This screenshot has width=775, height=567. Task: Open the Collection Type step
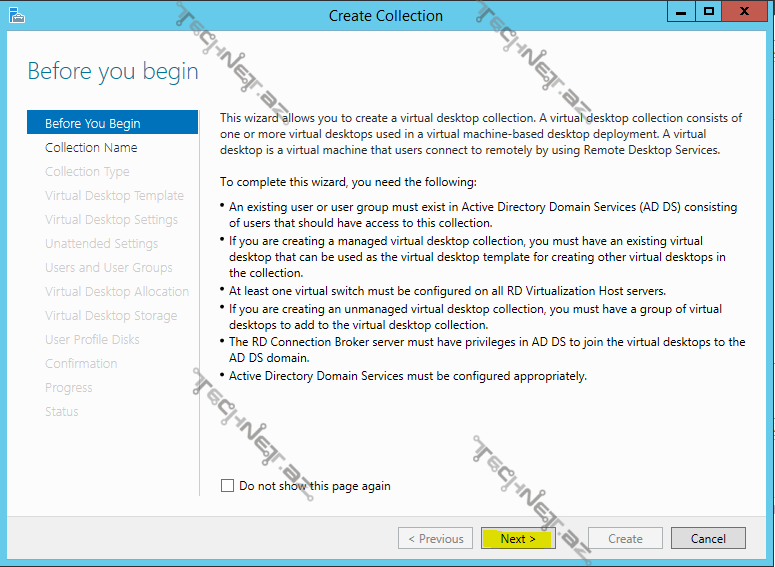(x=87, y=171)
